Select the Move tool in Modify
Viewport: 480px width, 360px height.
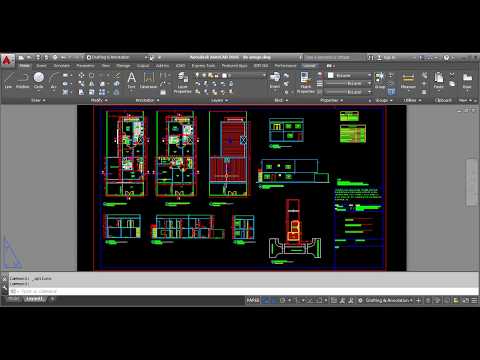tap(81, 76)
